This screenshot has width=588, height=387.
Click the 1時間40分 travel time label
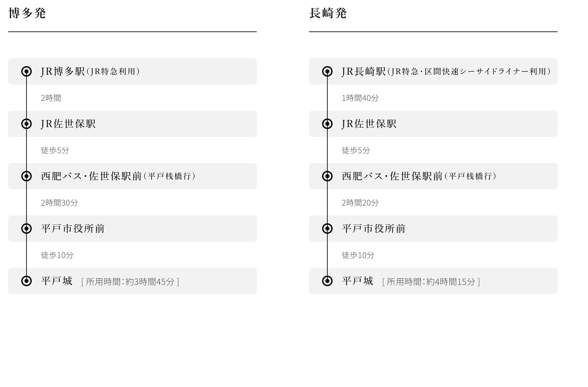360,98
